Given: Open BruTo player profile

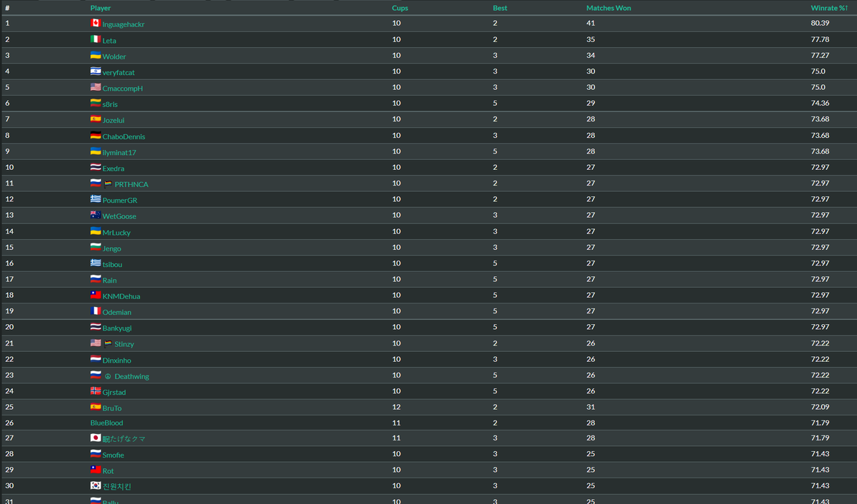Looking at the screenshot, I should pos(112,408).
